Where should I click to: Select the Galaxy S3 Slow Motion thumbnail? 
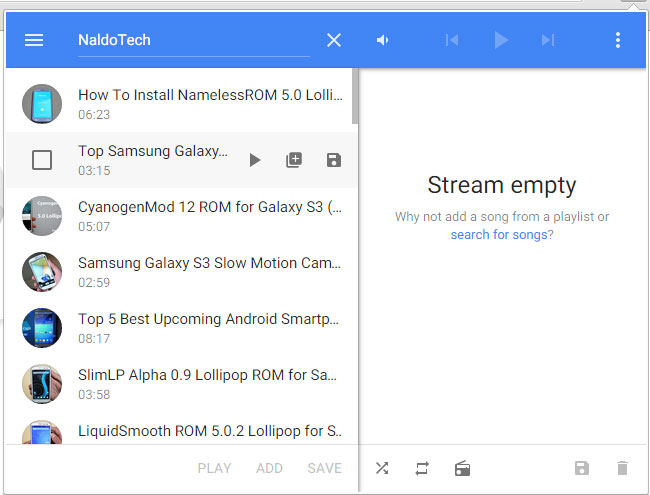point(42,272)
